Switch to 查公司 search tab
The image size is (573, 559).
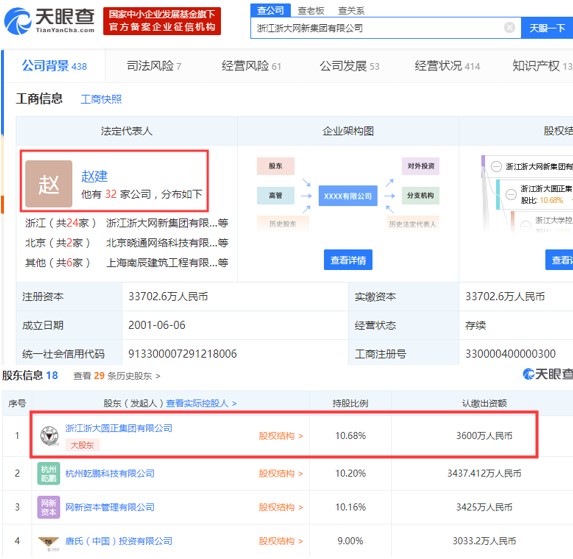(270, 11)
